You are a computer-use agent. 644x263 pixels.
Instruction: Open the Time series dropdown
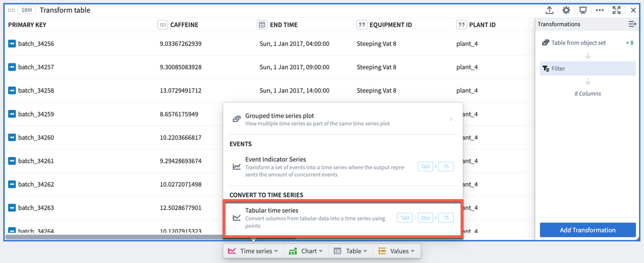tap(254, 251)
